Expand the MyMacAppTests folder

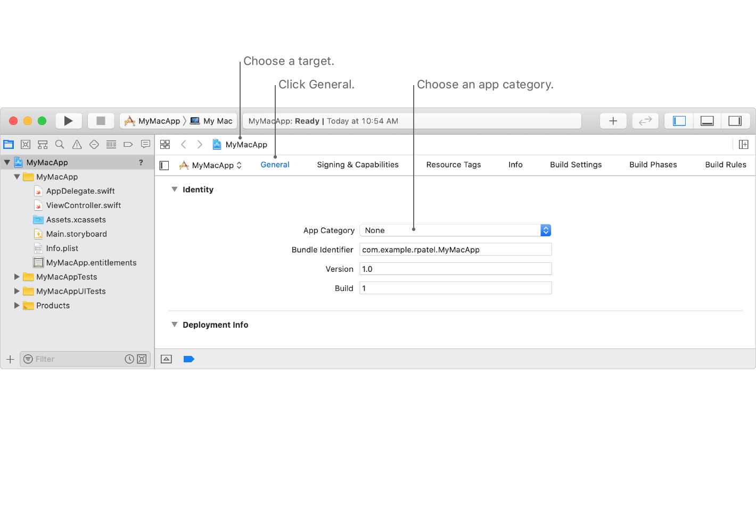17,277
